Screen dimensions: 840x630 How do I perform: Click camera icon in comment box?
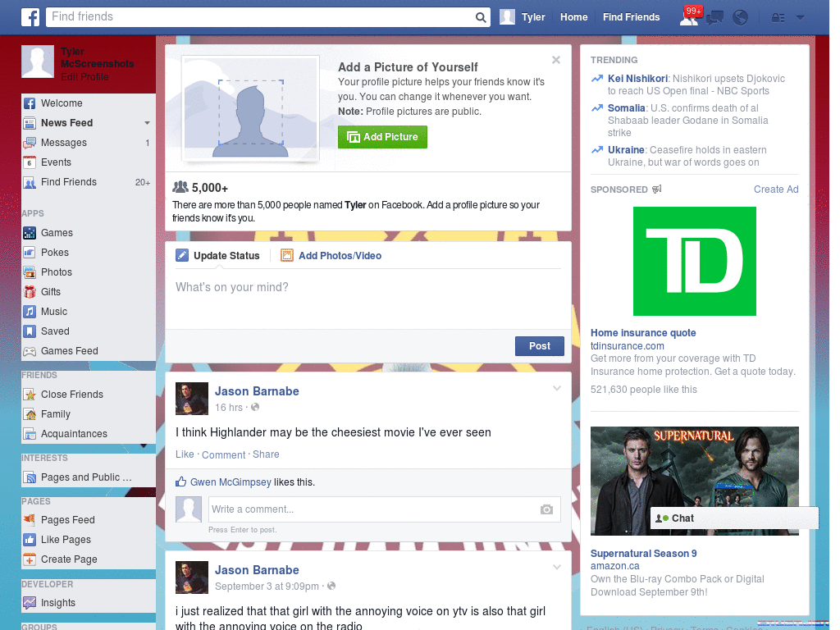546,509
